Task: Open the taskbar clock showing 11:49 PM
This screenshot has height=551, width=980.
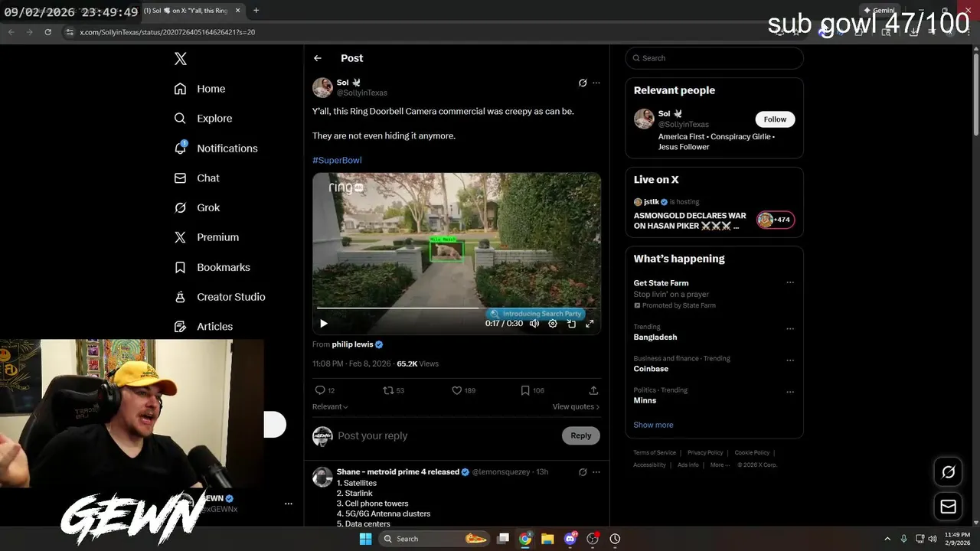Action: (958, 539)
